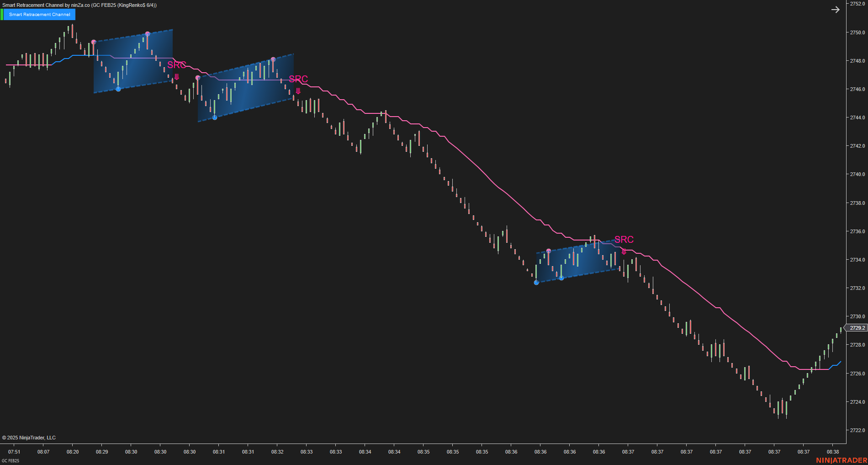Click the 2729.2 current price marker

coord(857,328)
